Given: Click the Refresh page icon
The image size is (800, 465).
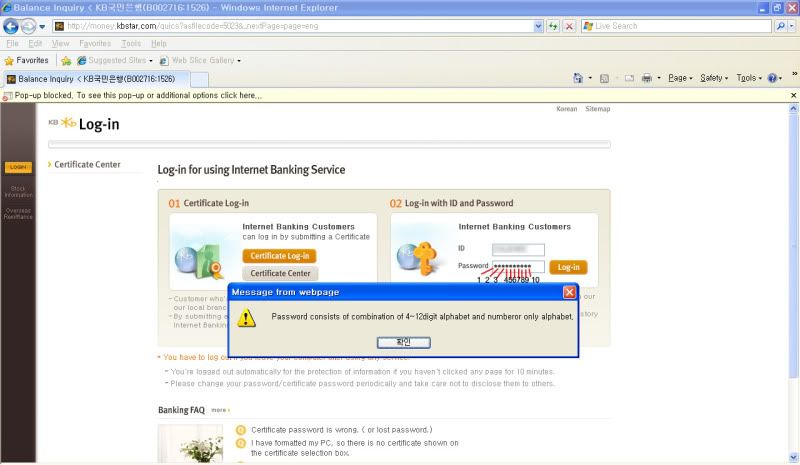Looking at the screenshot, I should tap(552, 26).
